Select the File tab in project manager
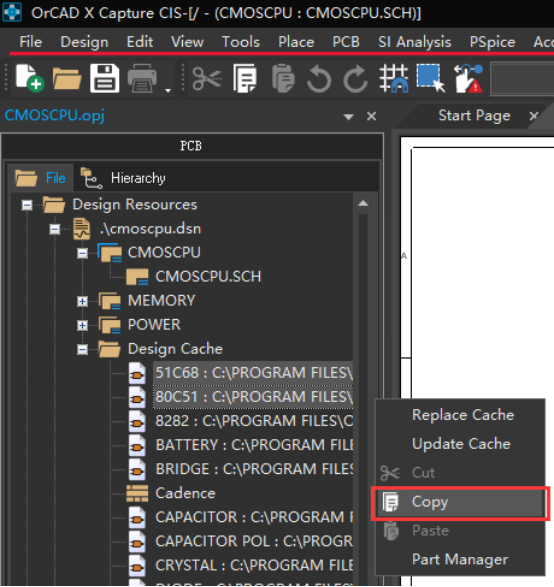The image size is (554, 587). (x=40, y=178)
